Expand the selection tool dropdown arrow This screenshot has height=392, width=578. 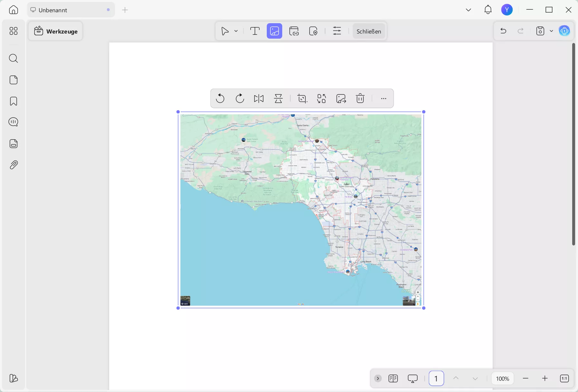coord(236,31)
